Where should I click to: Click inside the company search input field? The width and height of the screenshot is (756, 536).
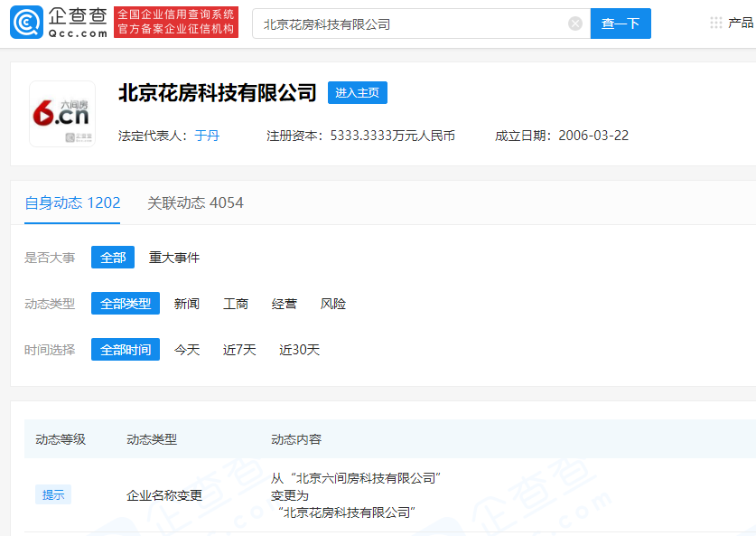pyautogui.click(x=406, y=23)
